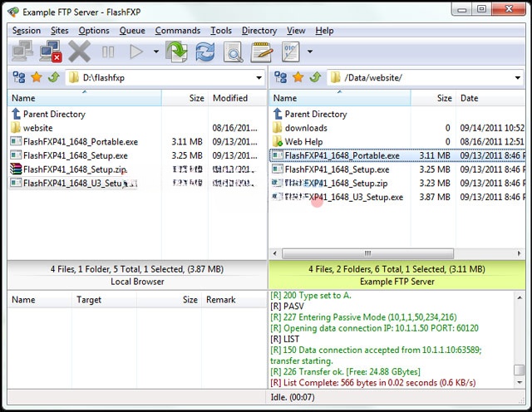532x412 pixels.
Task: Click queue Target column header
Action: (x=105, y=300)
